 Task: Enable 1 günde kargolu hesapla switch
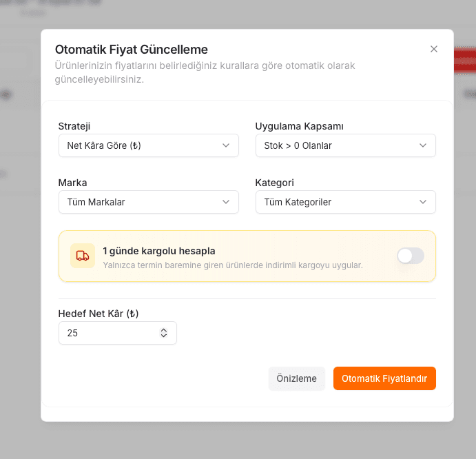pos(411,256)
